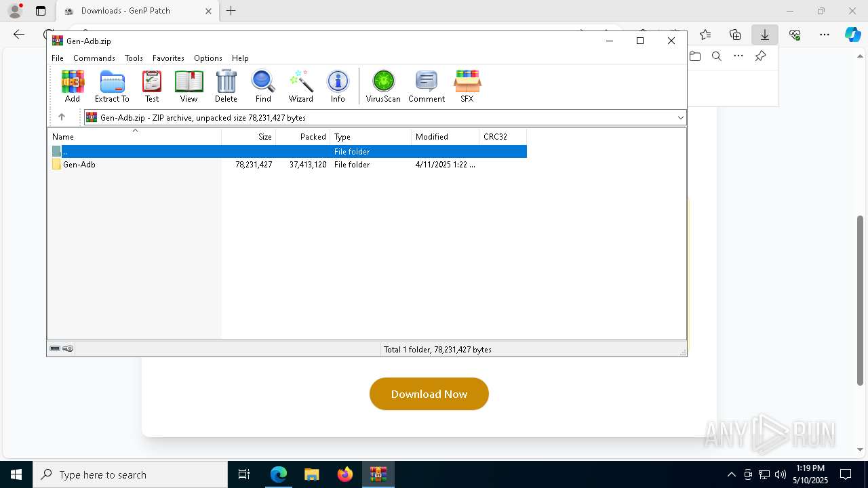Open Edge tab actions menu icon

41,11
